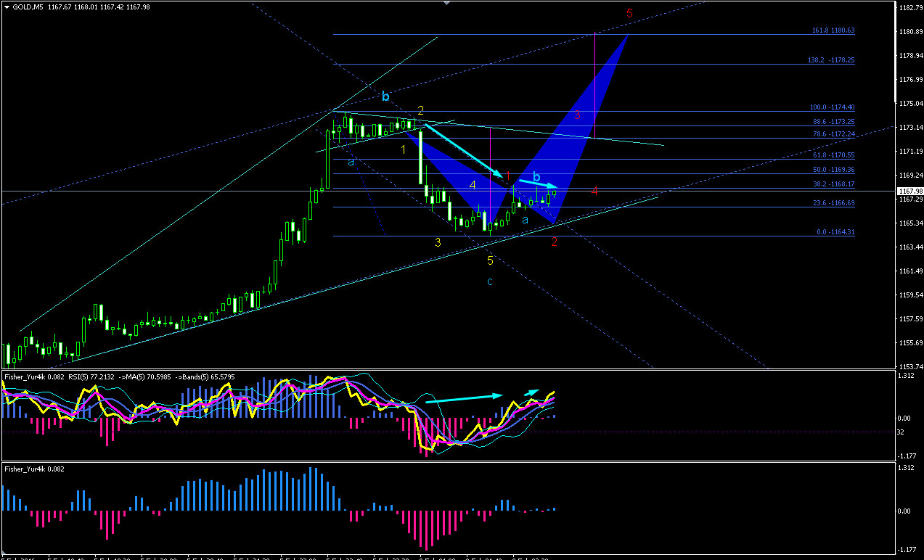The width and height of the screenshot is (924, 560).
Task: Click the 1159.54 price scale value
Action: click(910, 295)
